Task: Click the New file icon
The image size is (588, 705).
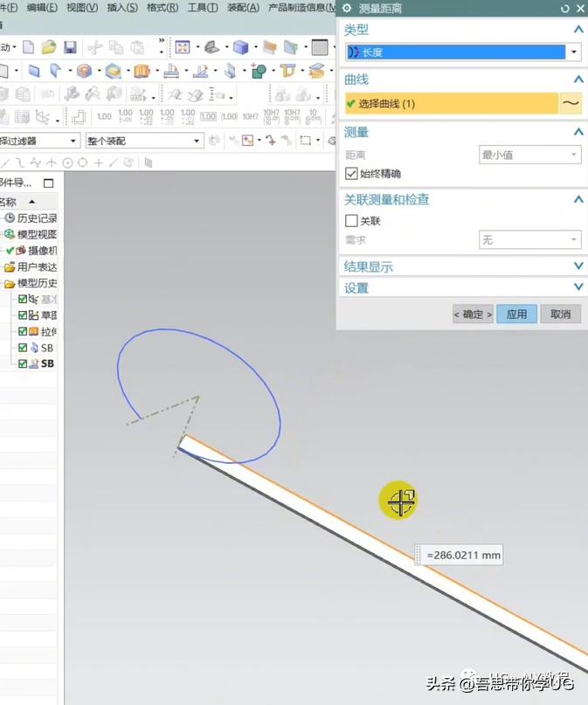Action: coord(28,47)
